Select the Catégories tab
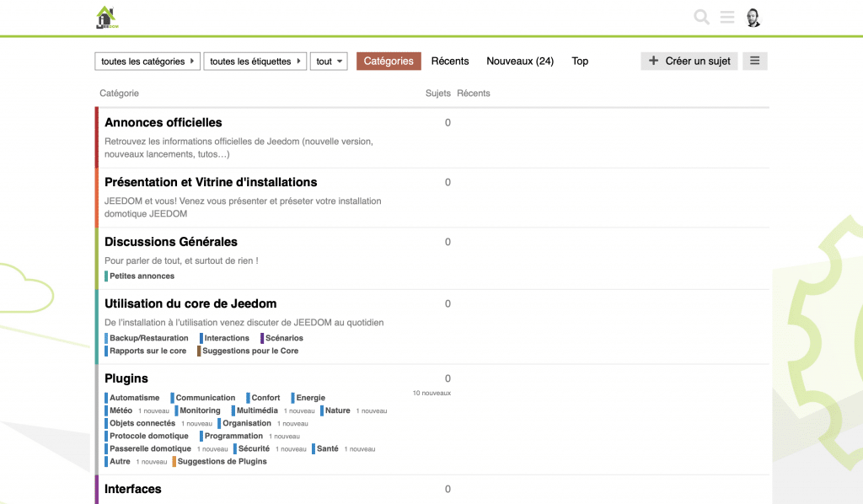863x504 pixels. (x=389, y=61)
